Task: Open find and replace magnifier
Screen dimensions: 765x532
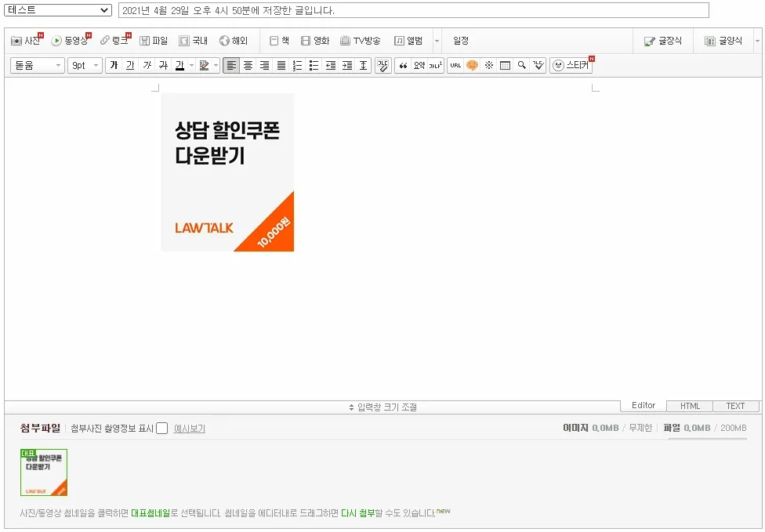Action: pyautogui.click(x=521, y=65)
